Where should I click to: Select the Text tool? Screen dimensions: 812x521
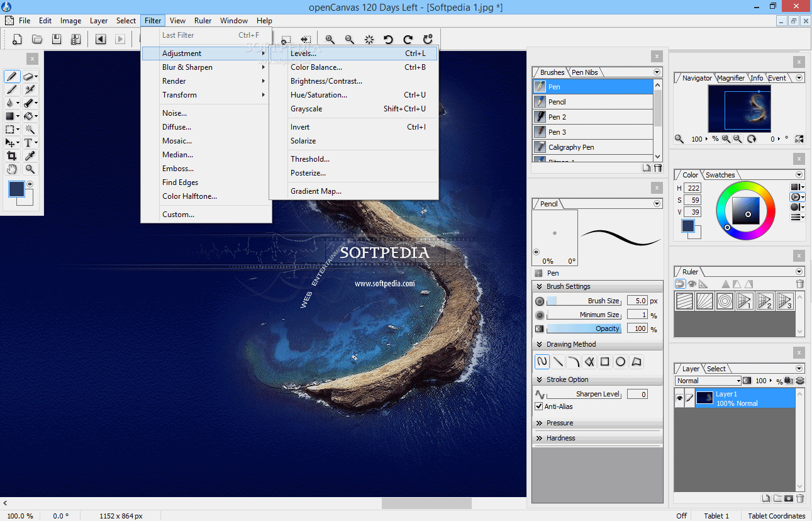point(30,143)
